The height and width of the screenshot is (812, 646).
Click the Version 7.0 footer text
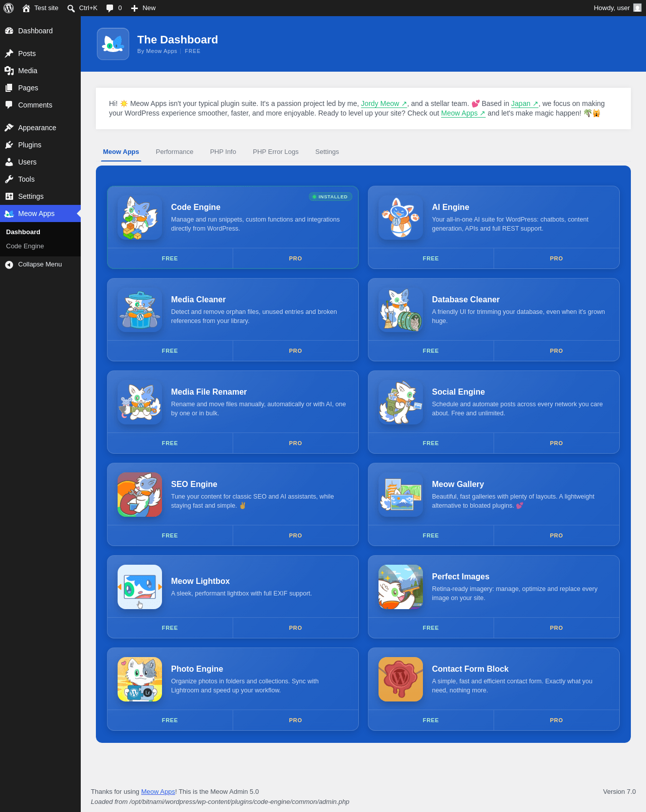[619, 791]
